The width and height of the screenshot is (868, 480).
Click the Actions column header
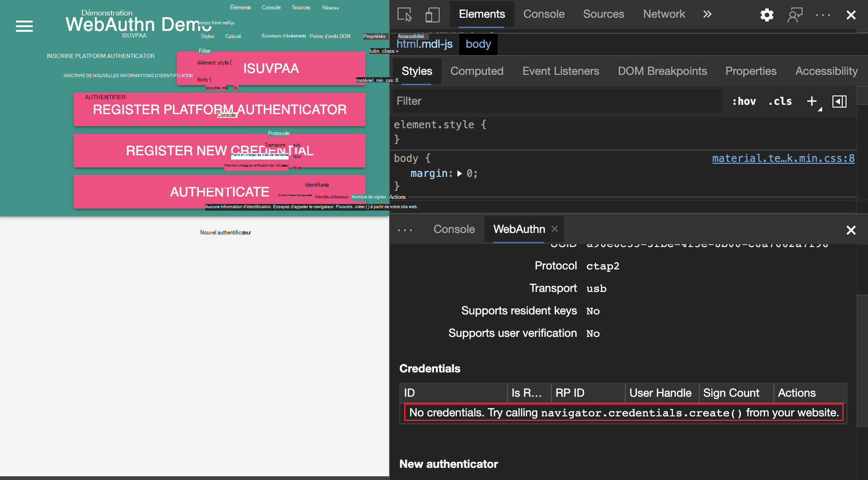810,393
